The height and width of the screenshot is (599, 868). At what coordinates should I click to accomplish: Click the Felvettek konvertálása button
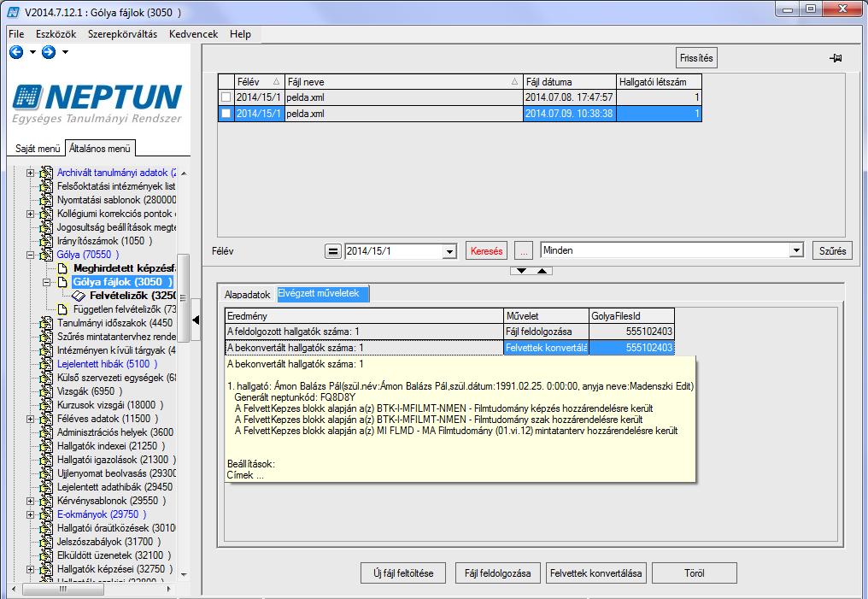click(x=595, y=573)
